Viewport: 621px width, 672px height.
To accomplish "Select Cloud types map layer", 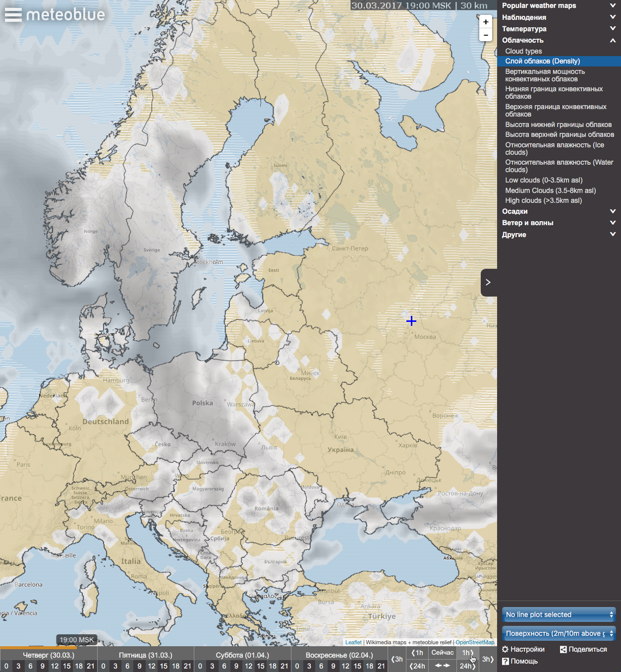I will click(523, 51).
